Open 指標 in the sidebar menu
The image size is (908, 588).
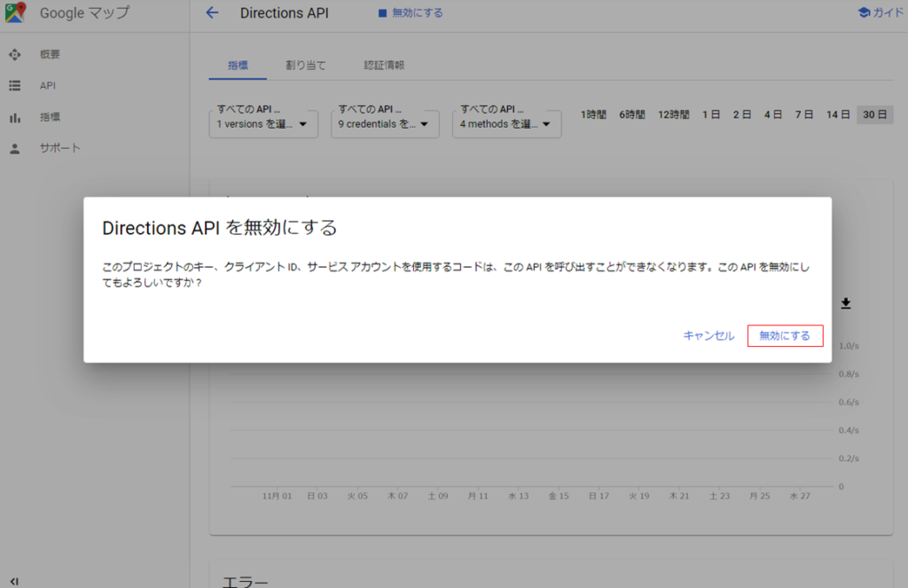[x=50, y=117]
